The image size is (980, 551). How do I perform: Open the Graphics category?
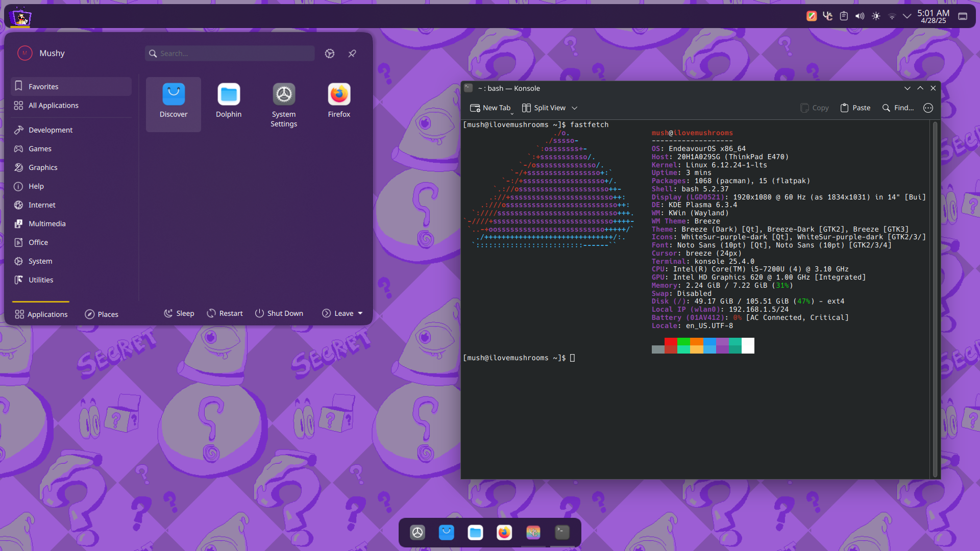(x=71, y=167)
